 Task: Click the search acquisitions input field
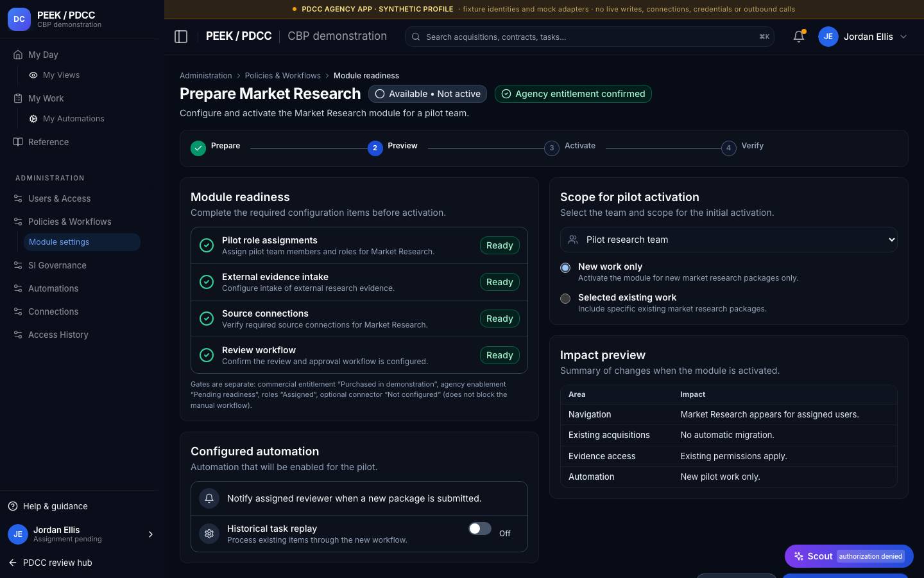(590, 37)
